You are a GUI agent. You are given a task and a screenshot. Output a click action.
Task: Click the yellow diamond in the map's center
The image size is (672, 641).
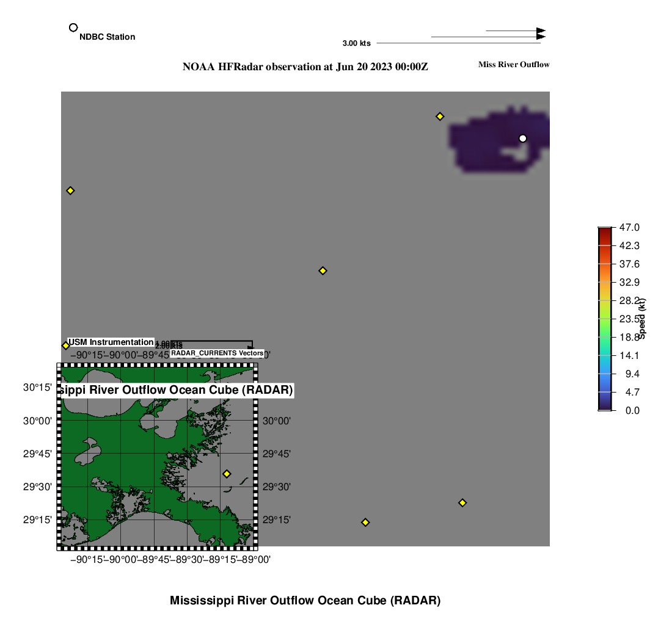[323, 271]
